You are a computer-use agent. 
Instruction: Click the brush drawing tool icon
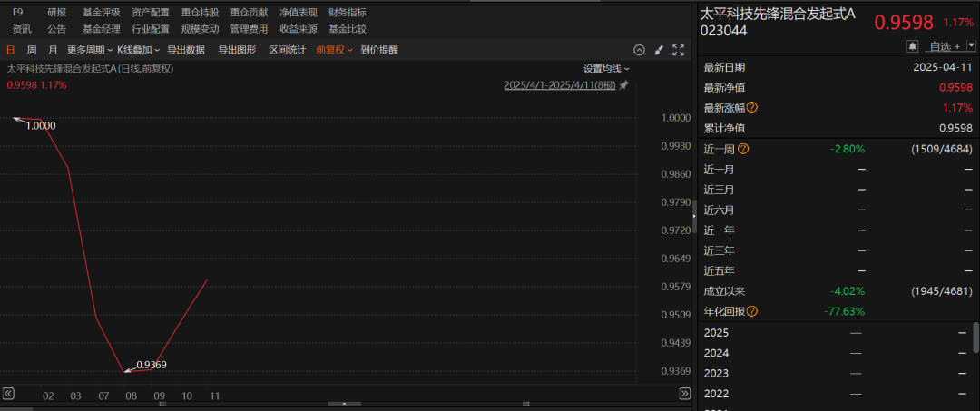[659, 50]
